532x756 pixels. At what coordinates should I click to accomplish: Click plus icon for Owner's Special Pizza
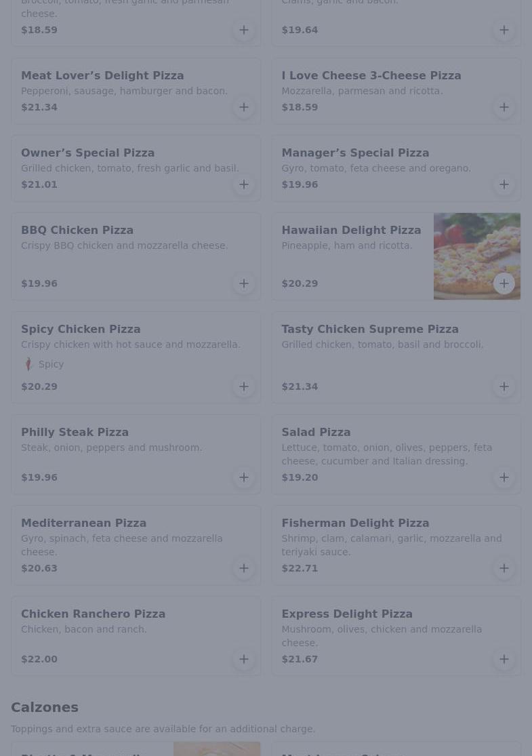pyautogui.click(x=244, y=184)
